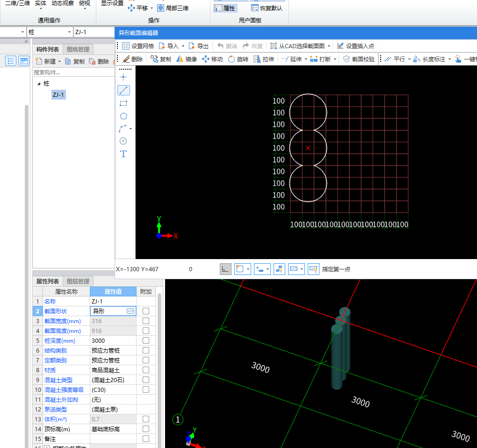Open the 动态观察 ribbon item

coord(63,3)
